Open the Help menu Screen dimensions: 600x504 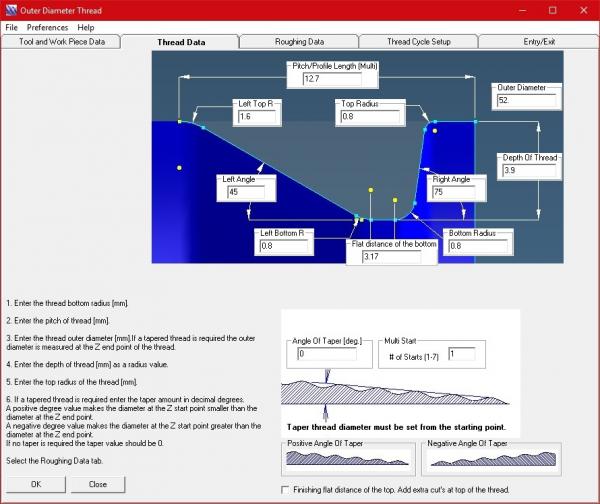(86, 27)
